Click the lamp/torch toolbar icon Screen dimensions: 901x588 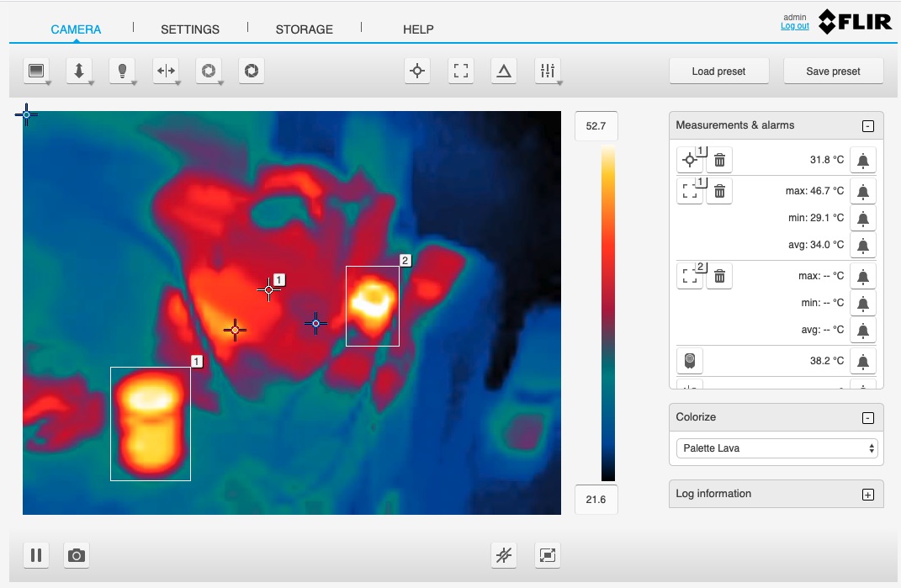(123, 71)
